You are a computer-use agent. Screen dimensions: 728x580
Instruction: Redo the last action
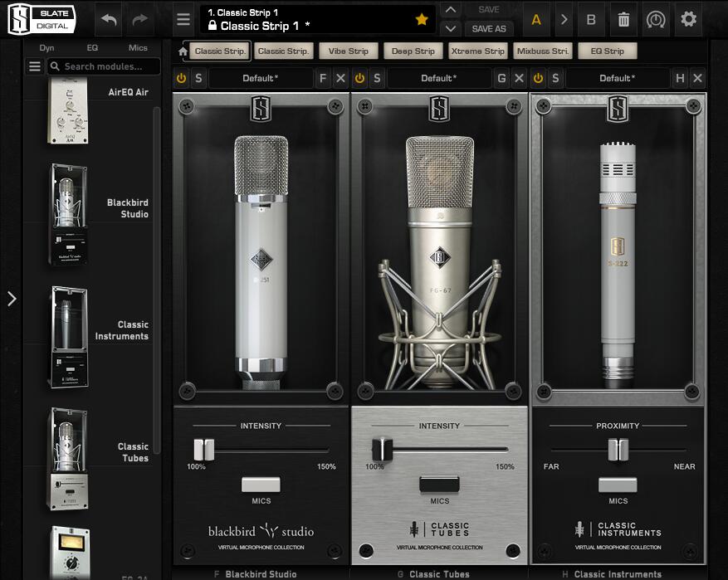[x=139, y=20]
